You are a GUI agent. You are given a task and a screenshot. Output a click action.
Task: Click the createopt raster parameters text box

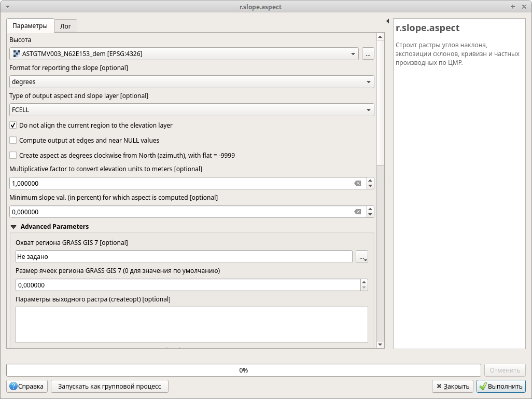191,324
